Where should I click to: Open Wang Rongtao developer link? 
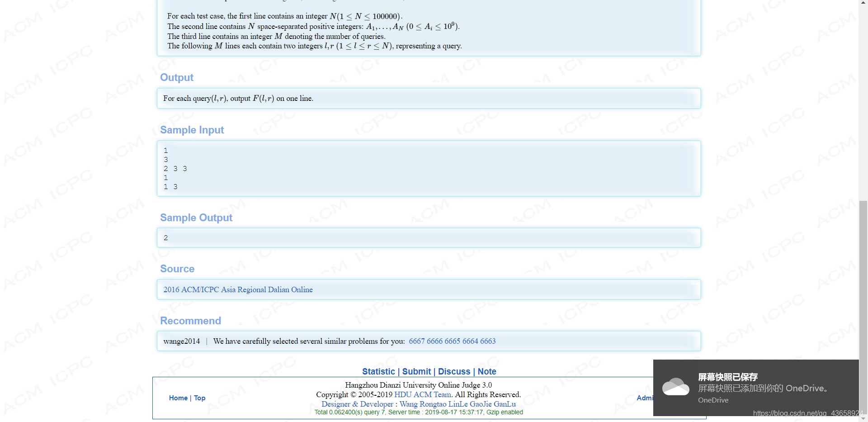pos(423,404)
